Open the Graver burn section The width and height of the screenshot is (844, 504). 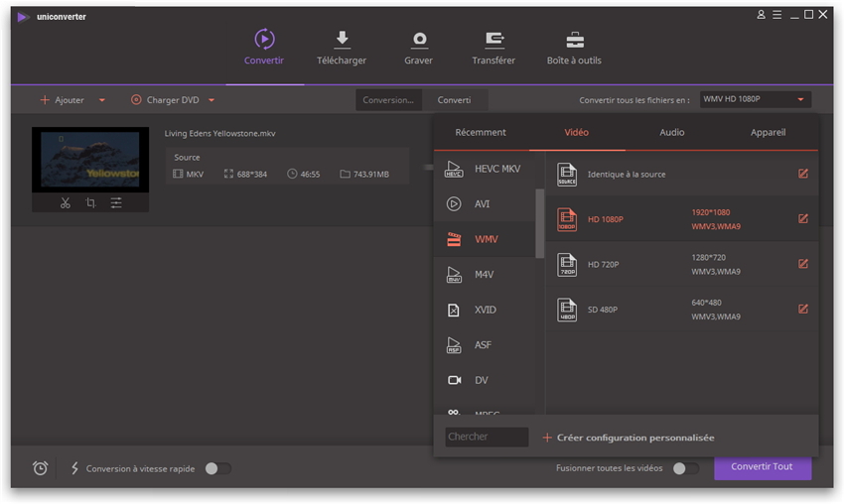tap(419, 48)
